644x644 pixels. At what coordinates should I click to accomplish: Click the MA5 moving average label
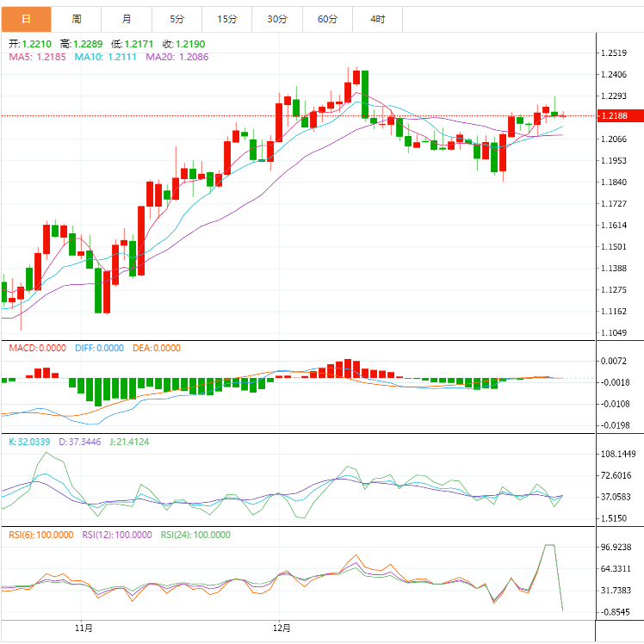pyautogui.click(x=35, y=57)
